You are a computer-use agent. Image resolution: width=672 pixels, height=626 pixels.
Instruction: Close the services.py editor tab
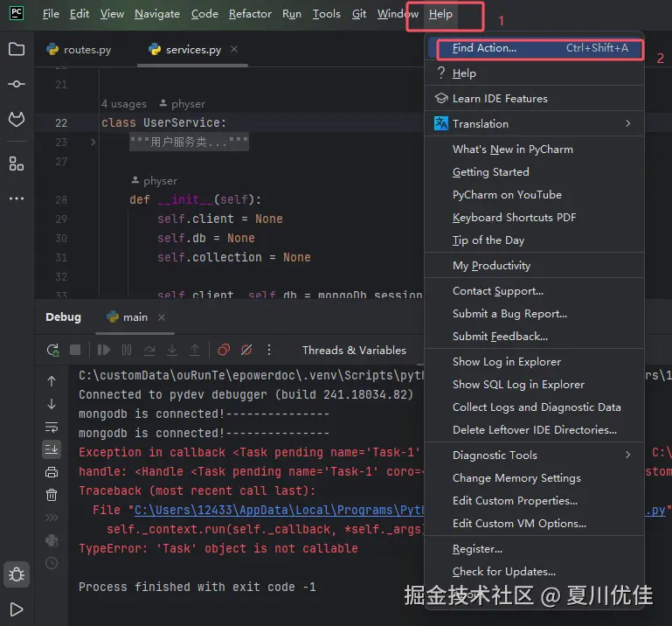(x=234, y=49)
